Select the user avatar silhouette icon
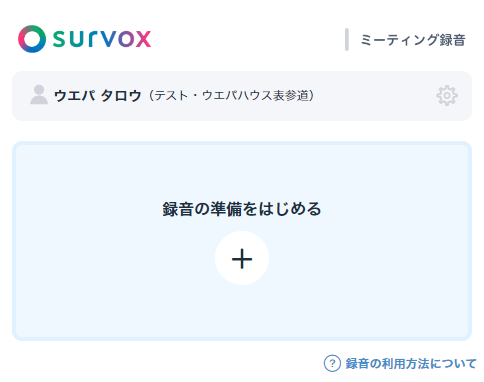The height and width of the screenshot is (382, 484). tap(39, 95)
